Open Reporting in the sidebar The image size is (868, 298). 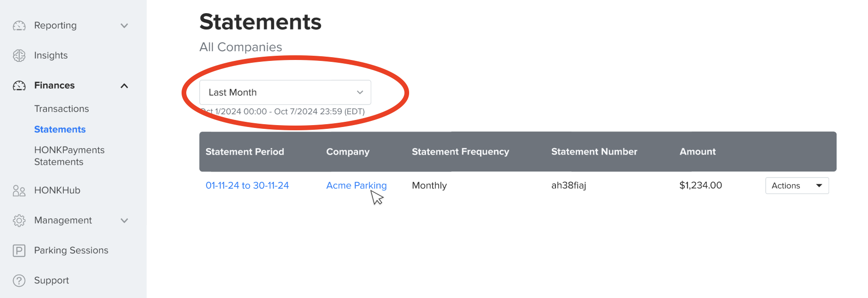[x=55, y=25]
